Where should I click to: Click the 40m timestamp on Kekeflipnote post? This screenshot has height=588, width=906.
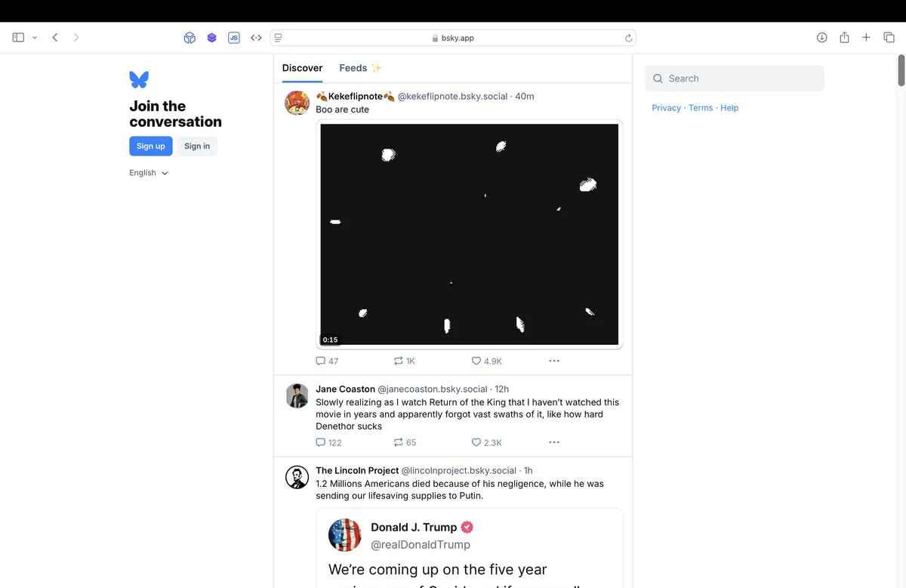pyautogui.click(x=525, y=97)
